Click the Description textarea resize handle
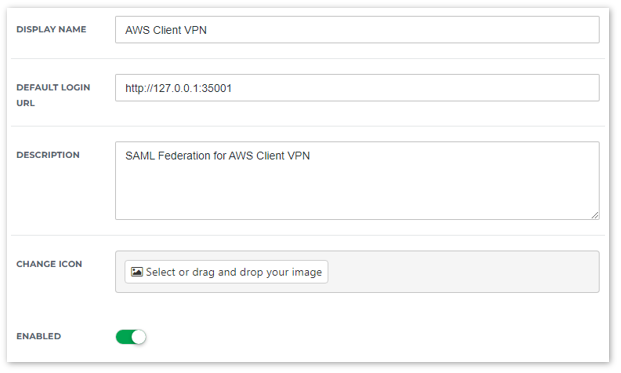Image resolution: width=621 pixels, height=373 pixels. pyautogui.click(x=595, y=215)
